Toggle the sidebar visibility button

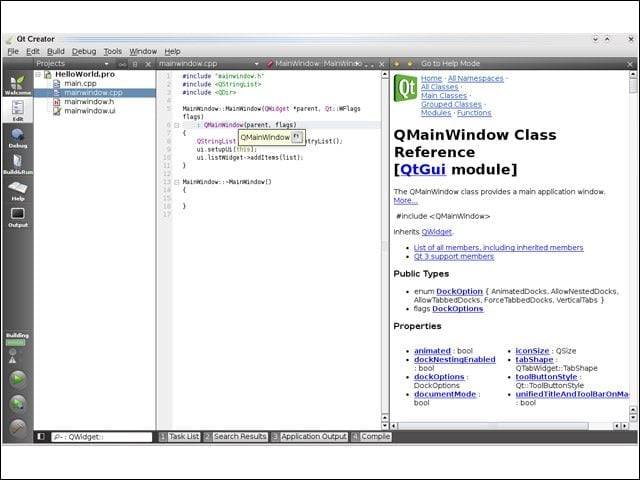[x=41, y=437]
